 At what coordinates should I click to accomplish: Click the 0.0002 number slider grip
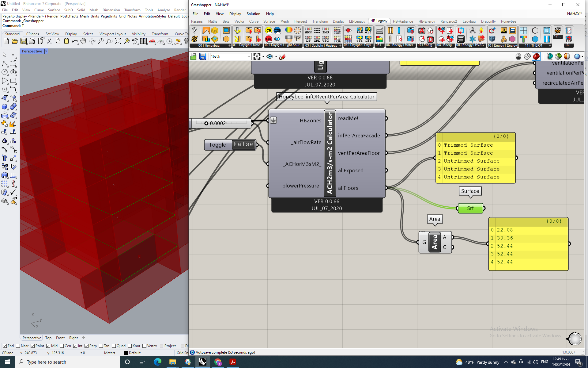pyautogui.click(x=206, y=123)
